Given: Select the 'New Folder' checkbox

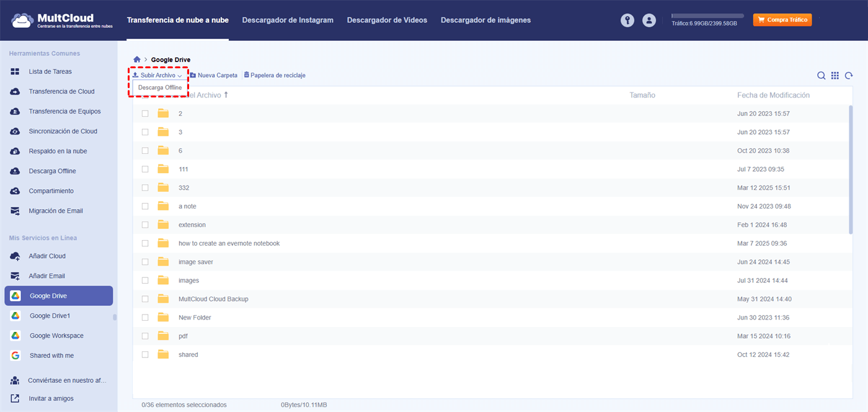Looking at the screenshot, I should click(x=145, y=318).
